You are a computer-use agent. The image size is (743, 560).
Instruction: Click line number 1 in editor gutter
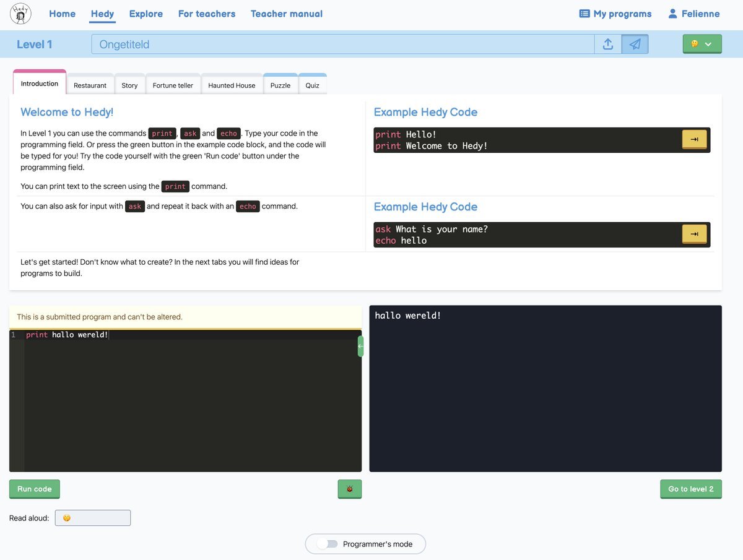13,335
